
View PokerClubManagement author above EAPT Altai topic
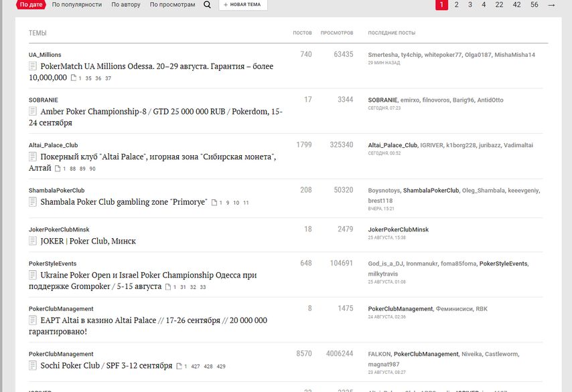pos(61,308)
